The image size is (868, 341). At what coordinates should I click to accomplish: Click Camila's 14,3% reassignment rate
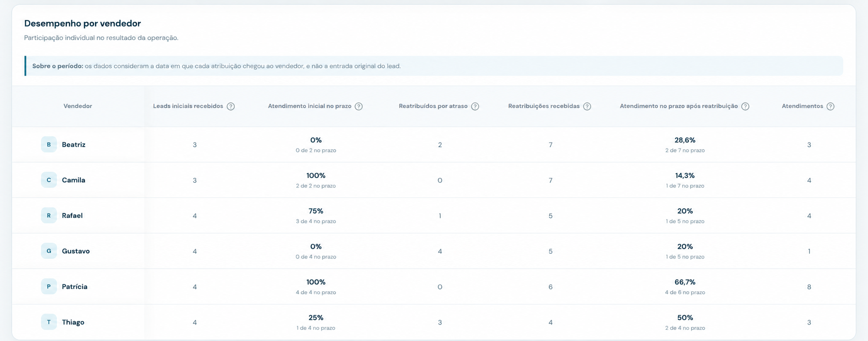click(685, 176)
